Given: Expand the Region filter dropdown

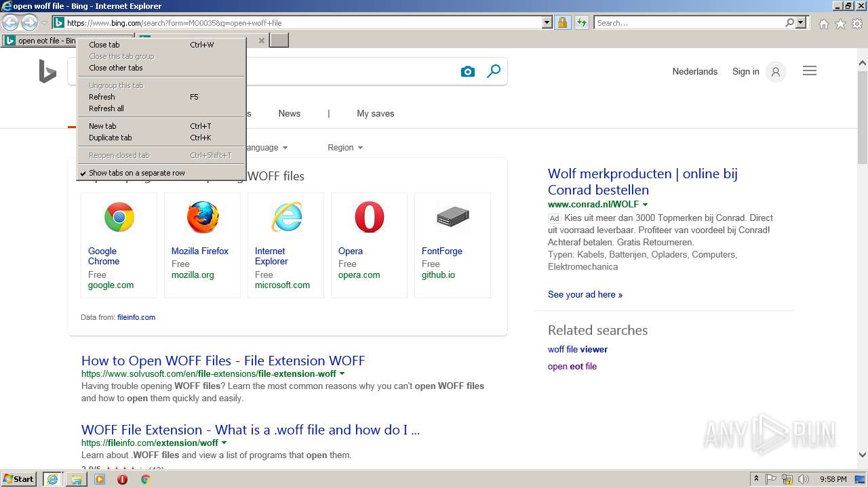Looking at the screenshot, I should [345, 148].
